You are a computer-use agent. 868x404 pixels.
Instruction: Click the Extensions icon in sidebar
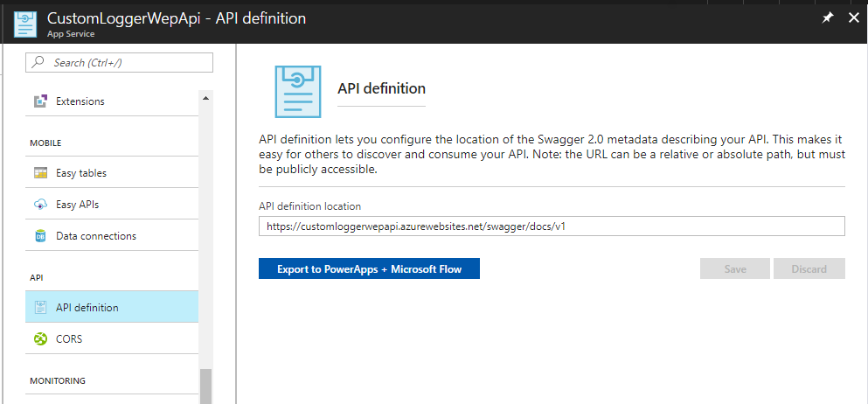(40, 101)
